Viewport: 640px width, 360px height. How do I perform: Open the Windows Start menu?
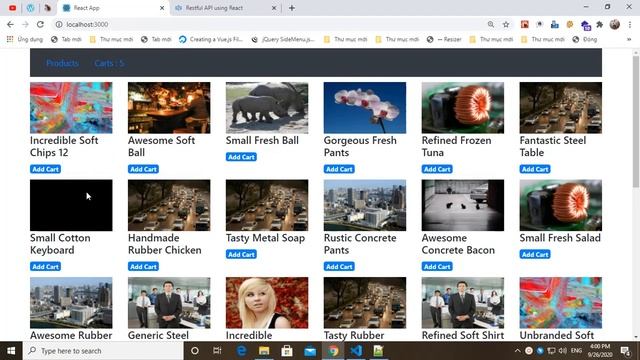point(11,351)
